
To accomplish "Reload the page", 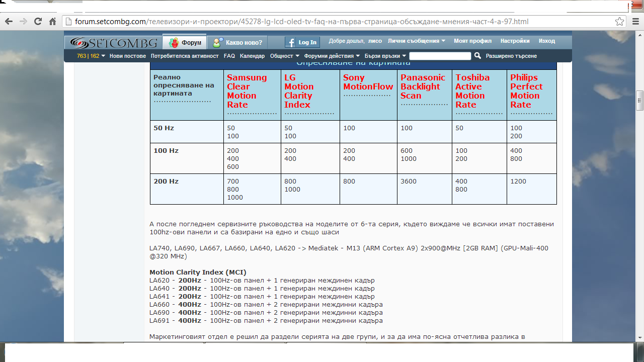I will pyautogui.click(x=38, y=22).
